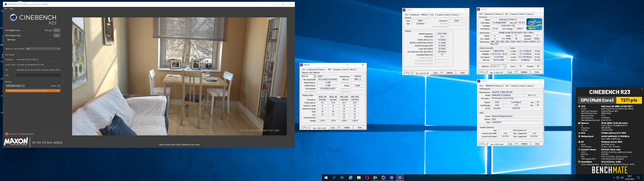644x181 pixels.
Task: Expand Tools arrow in CPU-Z SPD window
Action: 339,128
